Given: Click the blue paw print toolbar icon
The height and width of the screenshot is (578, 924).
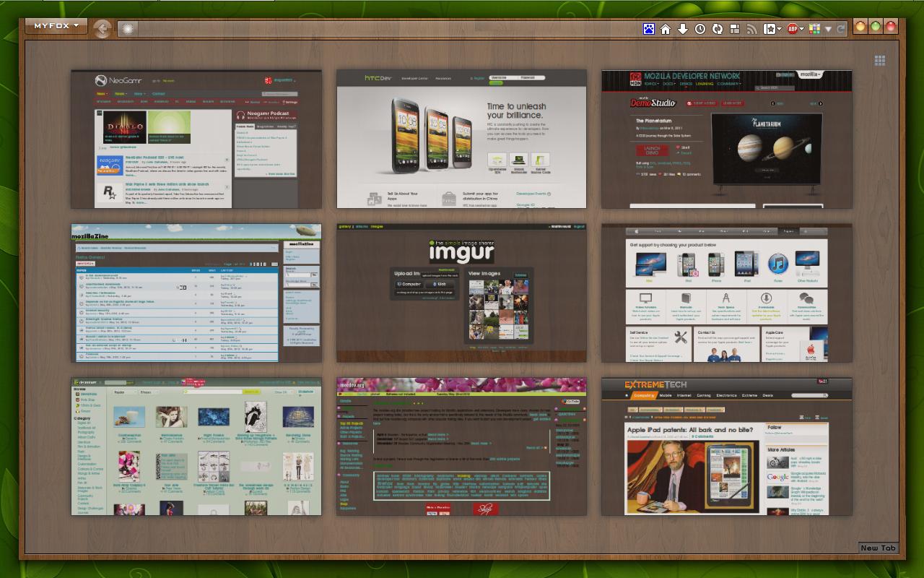Looking at the screenshot, I should (649, 29).
